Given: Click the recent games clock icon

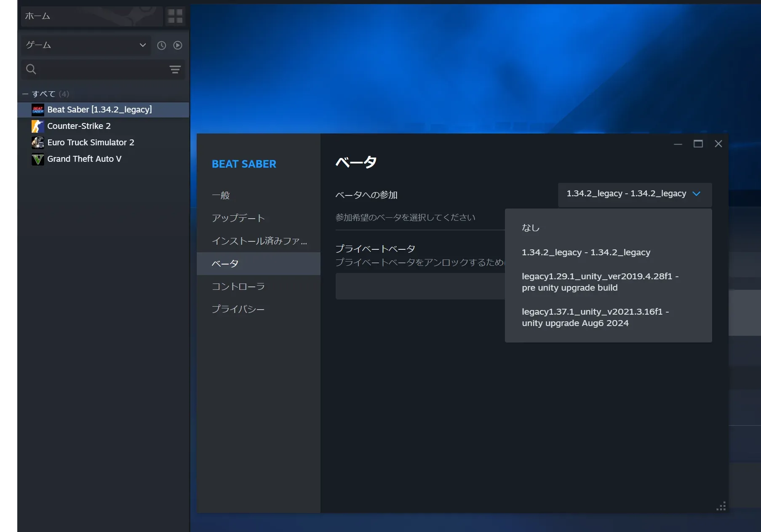Looking at the screenshot, I should 161,45.
